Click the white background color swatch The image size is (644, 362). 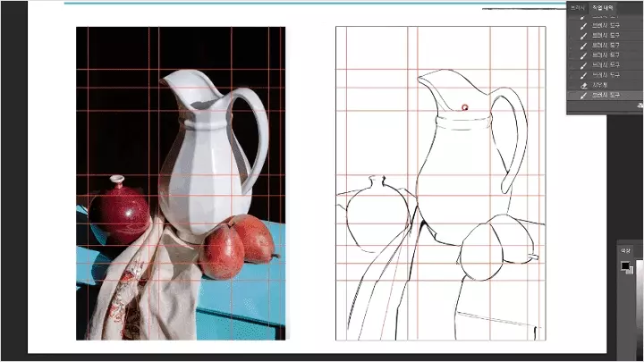[x=630, y=271]
